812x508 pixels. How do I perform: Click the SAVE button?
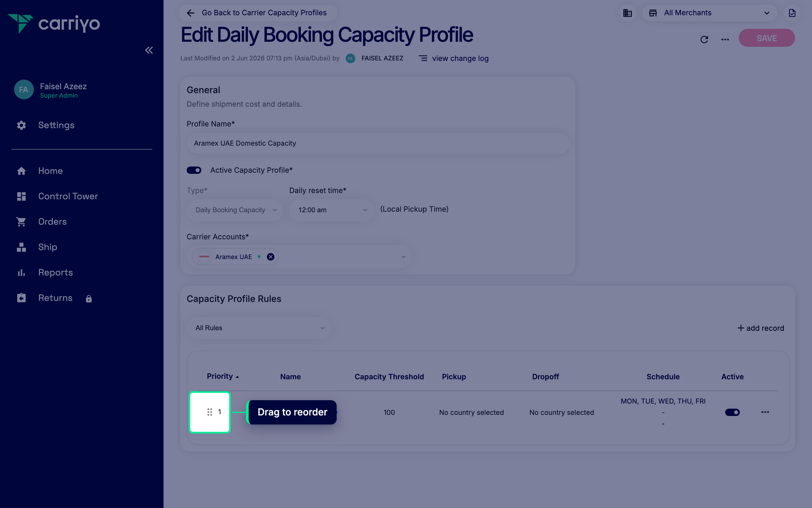point(766,38)
